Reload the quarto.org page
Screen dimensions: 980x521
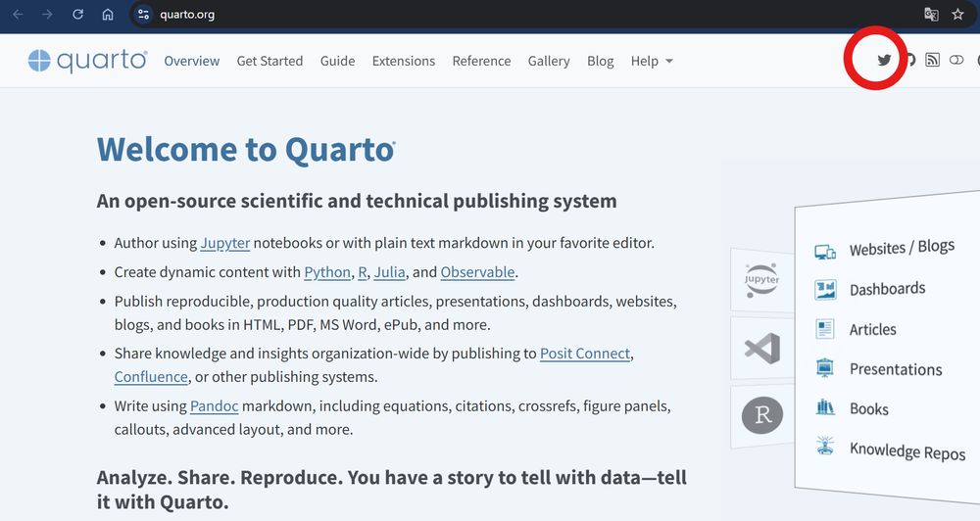[x=77, y=14]
